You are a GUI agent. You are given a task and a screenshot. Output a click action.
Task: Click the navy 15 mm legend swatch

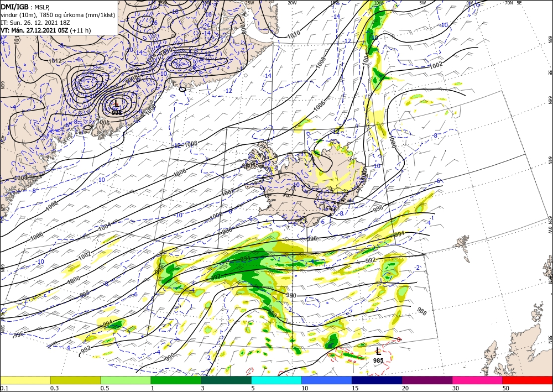[x=377, y=380]
